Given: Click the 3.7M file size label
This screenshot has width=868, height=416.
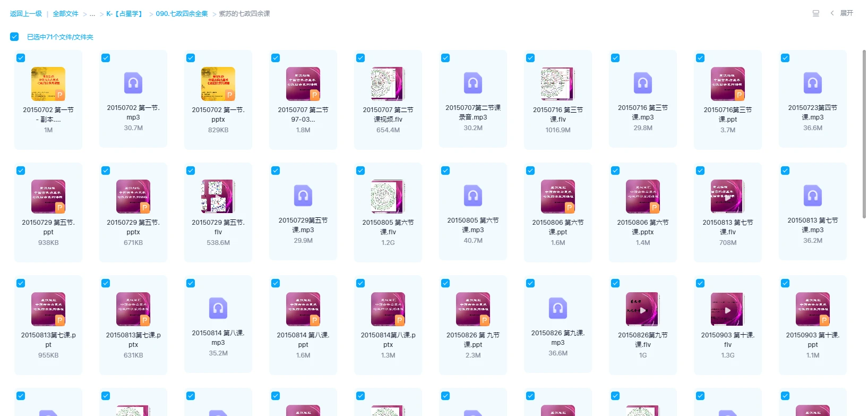Looking at the screenshot, I should [728, 130].
